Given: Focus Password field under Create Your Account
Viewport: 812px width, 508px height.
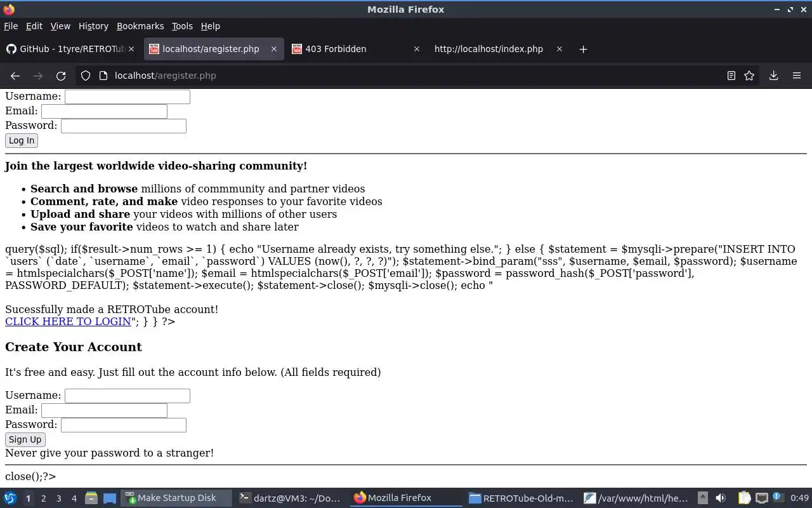Looking at the screenshot, I should pos(124,425).
